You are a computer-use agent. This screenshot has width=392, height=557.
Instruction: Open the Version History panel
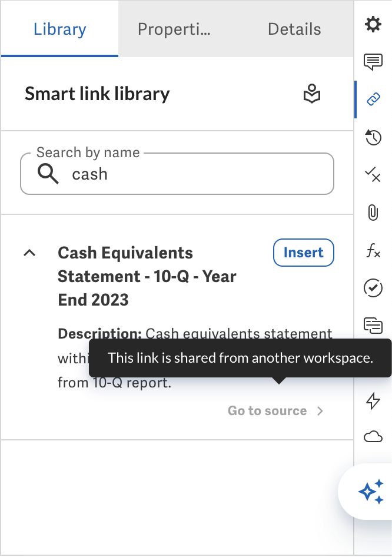tap(373, 138)
